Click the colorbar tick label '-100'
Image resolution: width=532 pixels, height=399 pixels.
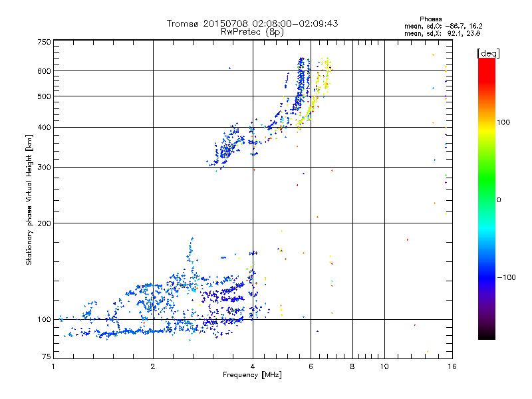coord(506,277)
